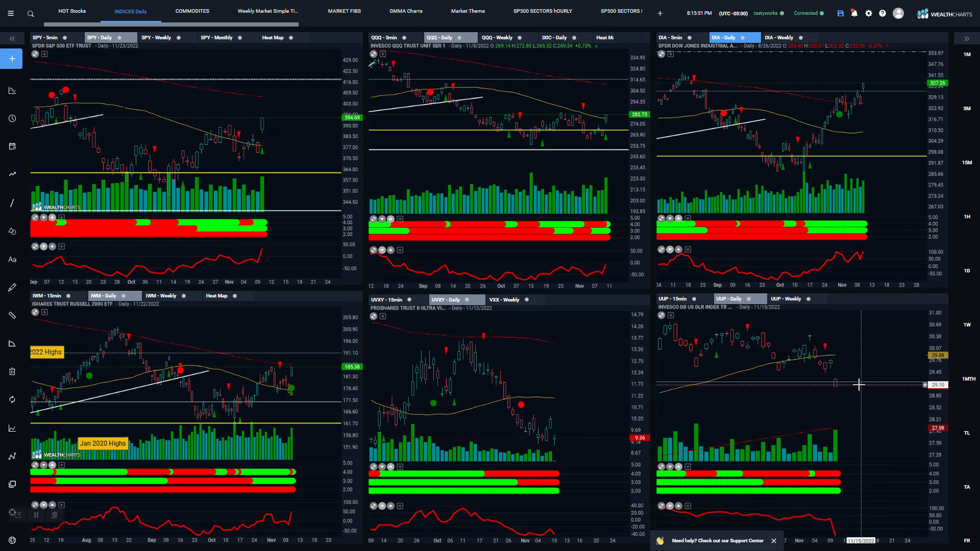This screenshot has height=551, width=980.
Task: Select the straight line drawing tool
Action: tap(12, 203)
